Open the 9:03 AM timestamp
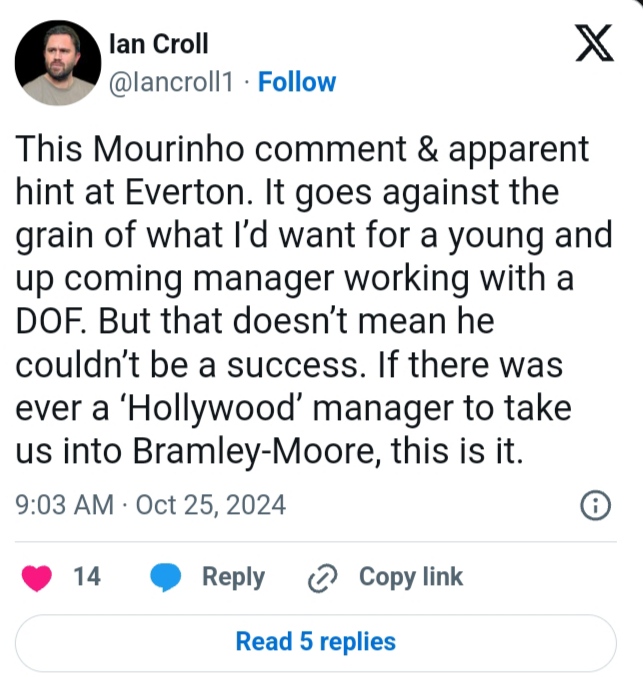The height and width of the screenshot is (677, 643). tap(66, 506)
